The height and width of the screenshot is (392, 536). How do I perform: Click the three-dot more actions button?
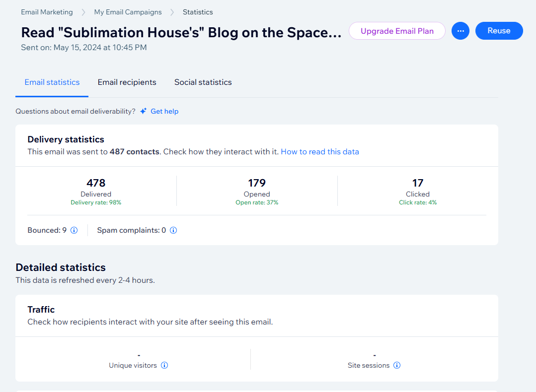460,31
